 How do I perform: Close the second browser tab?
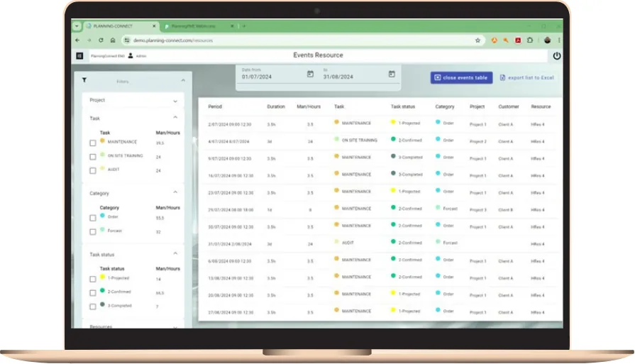[232, 26]
